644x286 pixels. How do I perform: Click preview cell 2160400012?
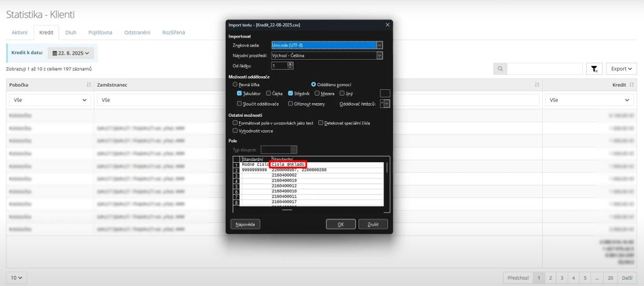284,186
